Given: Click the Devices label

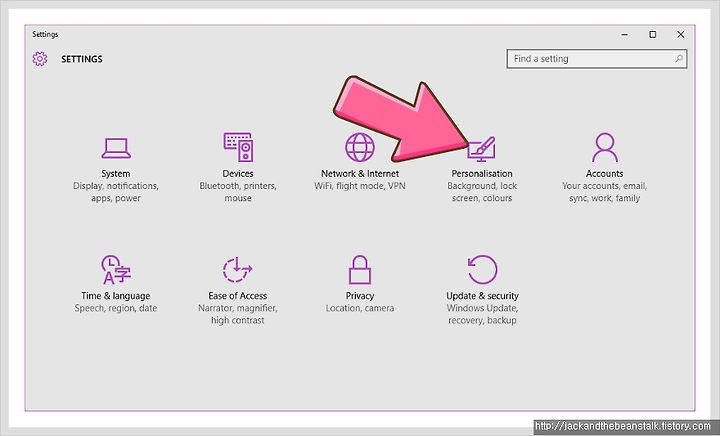Looking at the screenshot, I should click(x=238, y=173).
